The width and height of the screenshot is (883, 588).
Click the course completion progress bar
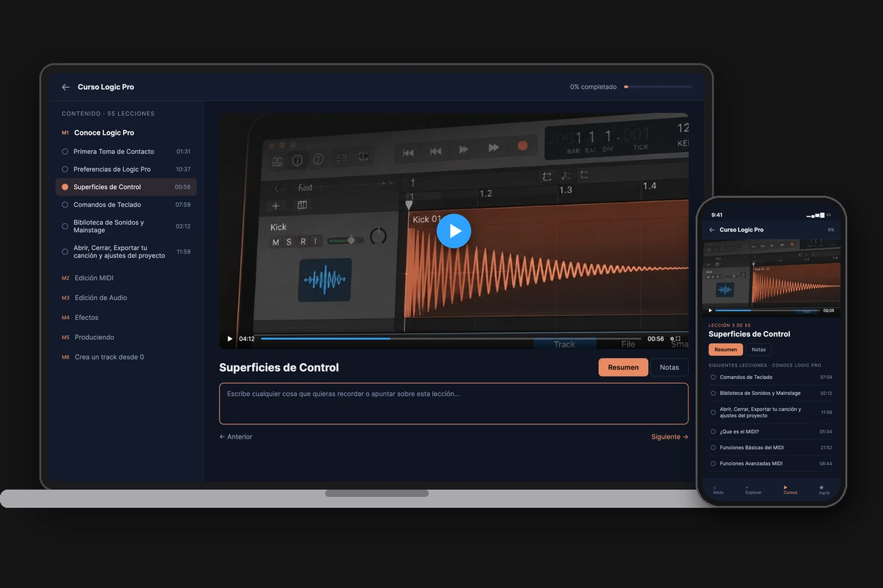point(658,87)
